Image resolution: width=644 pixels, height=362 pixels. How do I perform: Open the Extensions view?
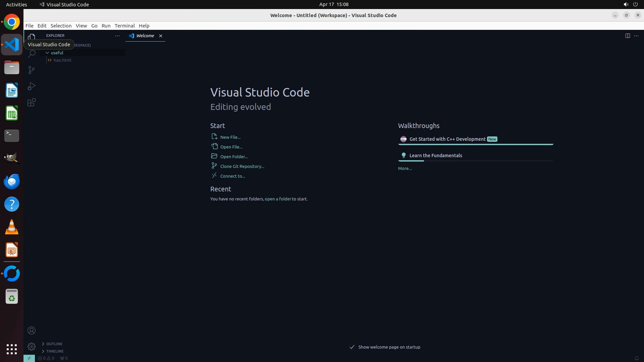32,102
